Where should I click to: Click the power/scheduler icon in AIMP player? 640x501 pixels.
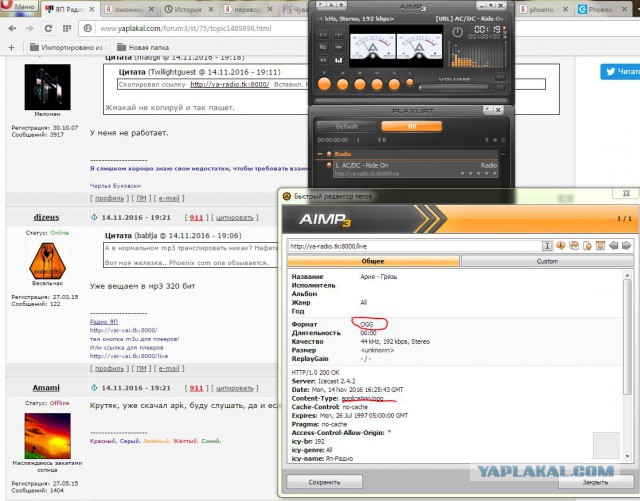pyautogui.click(x=457, y=32)
